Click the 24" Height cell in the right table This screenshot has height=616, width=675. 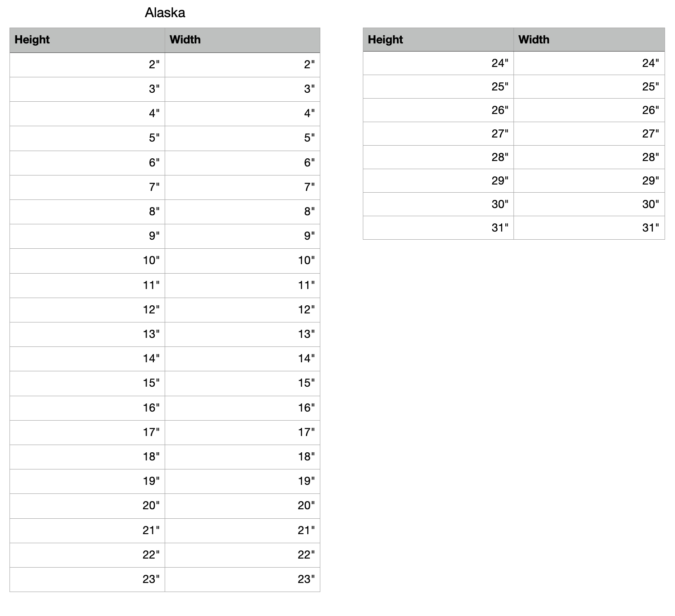pos(438,63)
